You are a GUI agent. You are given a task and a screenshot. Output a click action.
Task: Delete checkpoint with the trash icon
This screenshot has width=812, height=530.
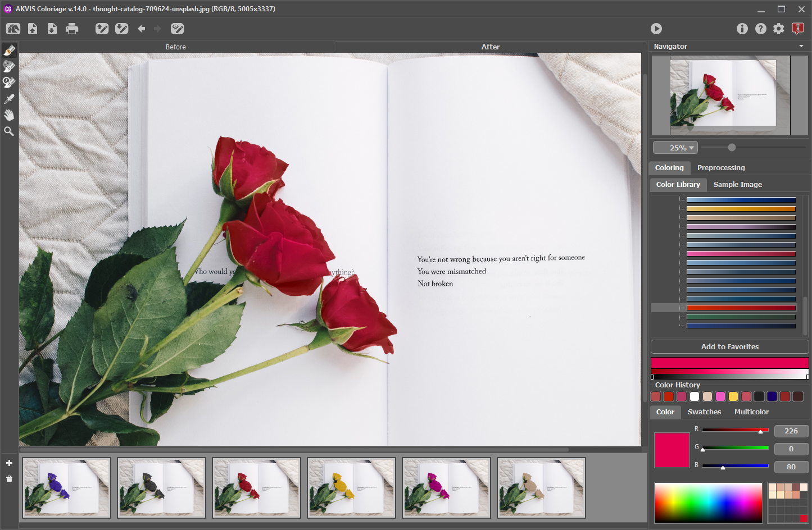click(9, 479)
